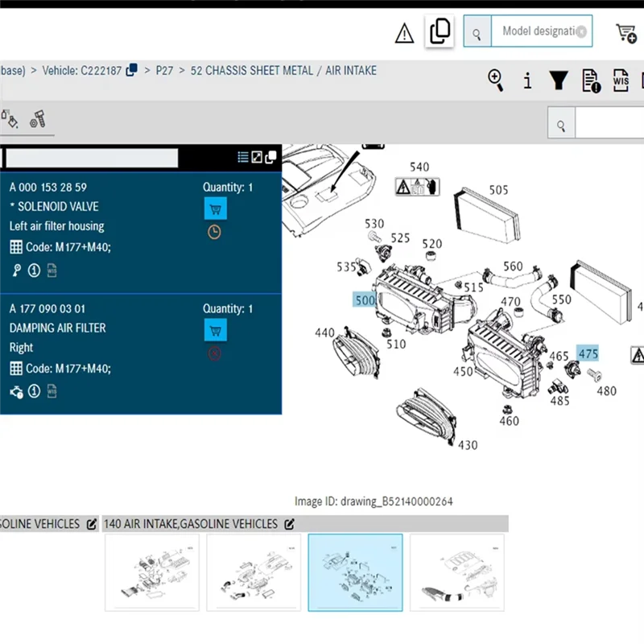The height and width of the screenshot is (644, 644).
Task: Open the Model designation search dropdown
Action: tap(538, 31)
